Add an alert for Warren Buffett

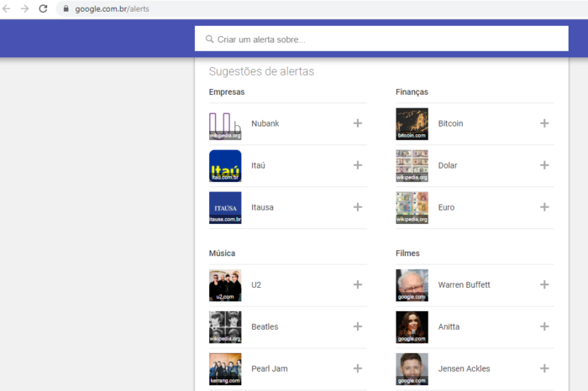click(x=544, y=284)
